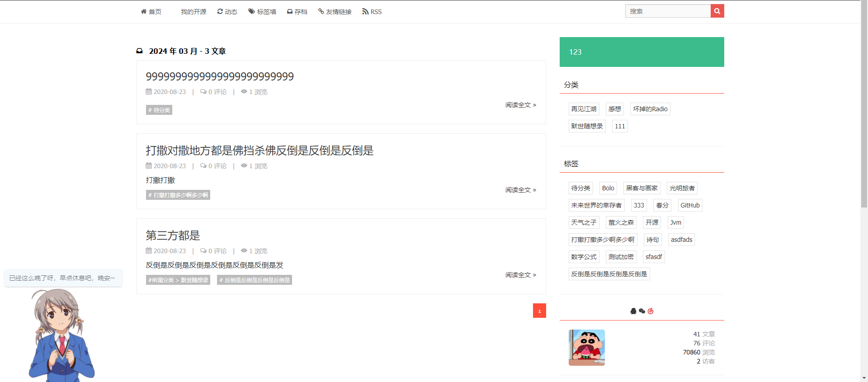Click the 41 文章 statistic
Image resolution: width=868 pixels, height=382 pixels.
pyautogui.click(x=704, y=334)
